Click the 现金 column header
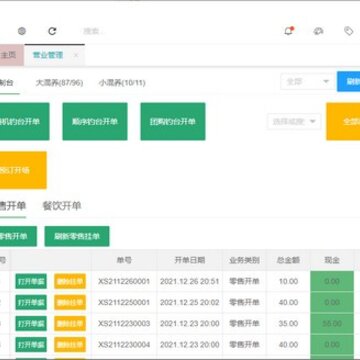This screenshot has width=360, height=360. click(332, 260)
